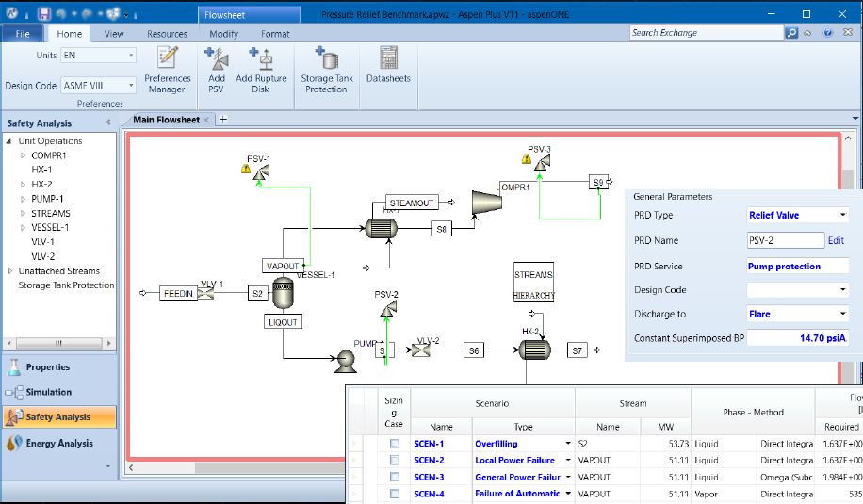The height and width of the screenshot is (504, 863).
Task: Open the SCEN-1 scenario link
Action: (429, 444)
